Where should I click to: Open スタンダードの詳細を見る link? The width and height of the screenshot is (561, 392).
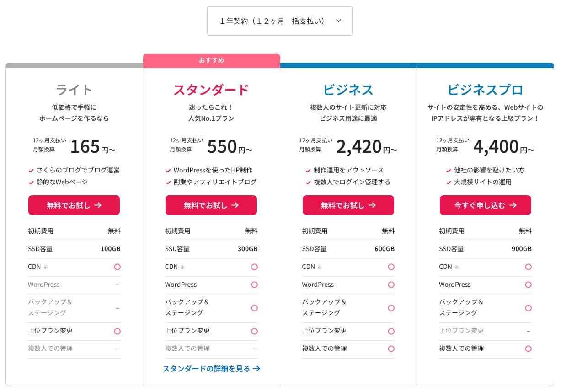211,369
